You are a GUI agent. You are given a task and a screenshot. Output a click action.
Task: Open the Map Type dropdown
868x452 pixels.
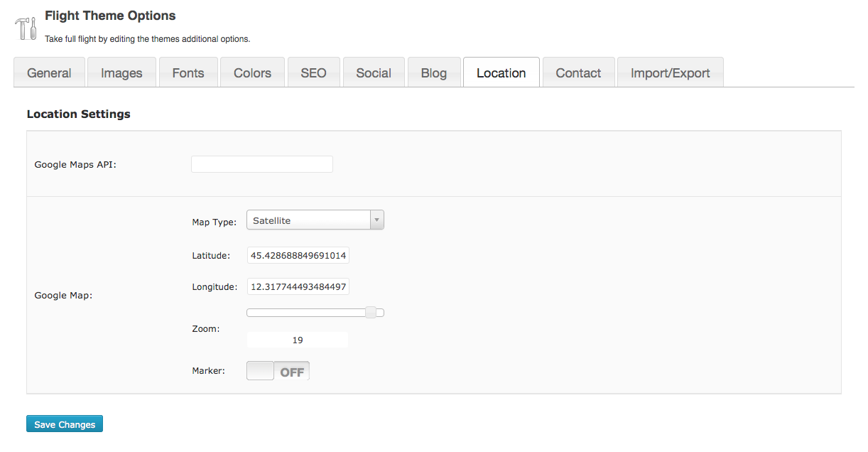pyautogui.click(x=308, y=220)
